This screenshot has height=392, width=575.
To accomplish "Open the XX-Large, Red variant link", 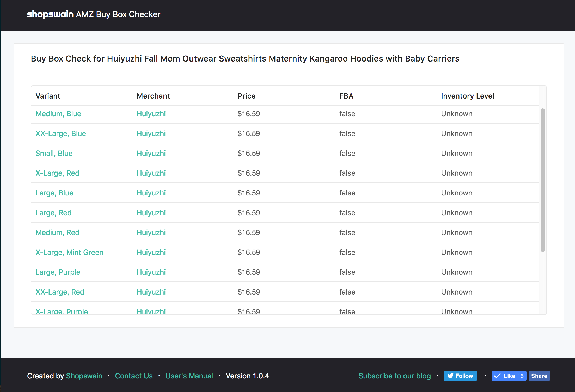I will coord(60,292).
